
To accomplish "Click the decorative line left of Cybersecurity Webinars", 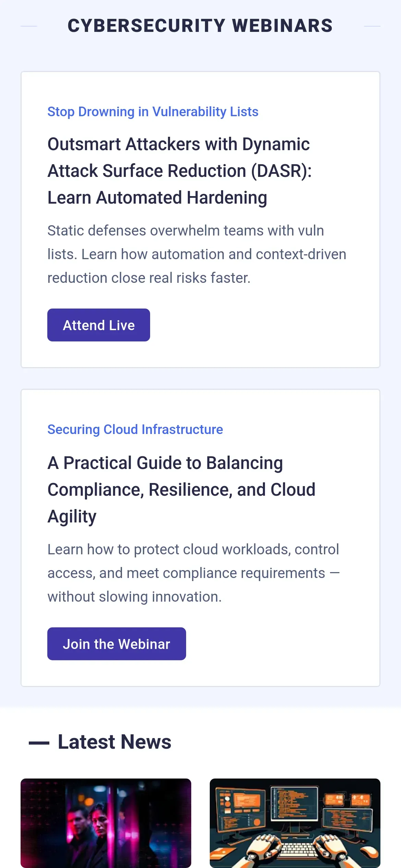I will tap(29, 26).
